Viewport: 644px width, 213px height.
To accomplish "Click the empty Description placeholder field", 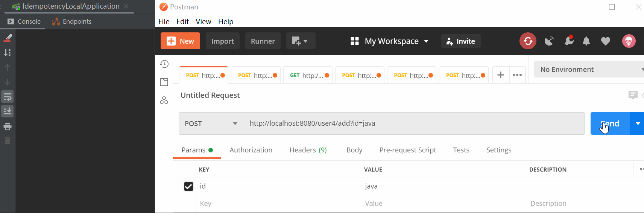I will 585,204.
